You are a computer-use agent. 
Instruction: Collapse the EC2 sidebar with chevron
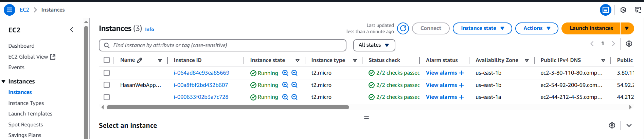point(72,30)
